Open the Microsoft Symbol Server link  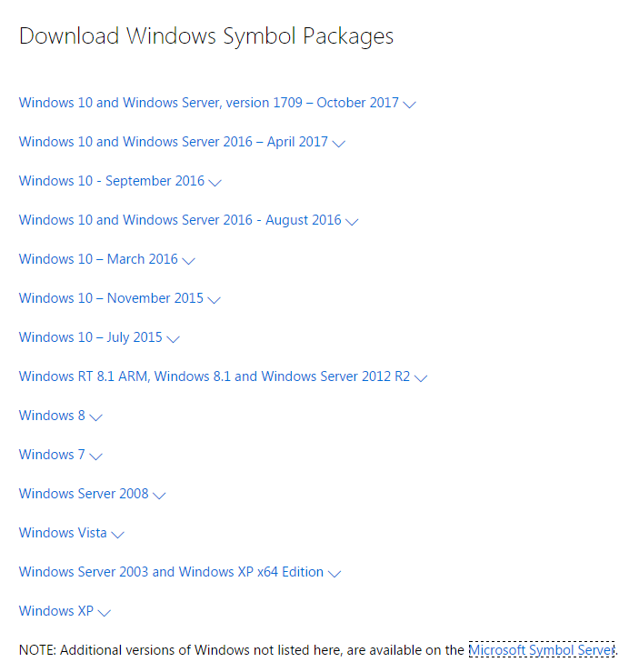coord(542,650)
